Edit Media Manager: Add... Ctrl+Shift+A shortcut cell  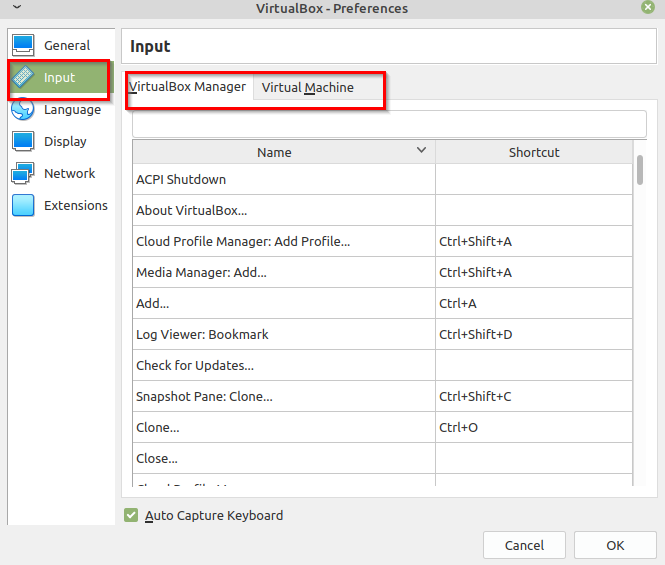pos(534,272)
